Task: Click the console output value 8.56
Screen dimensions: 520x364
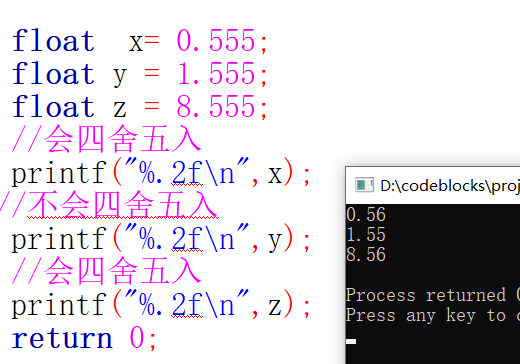Action: tap(366, 254)
